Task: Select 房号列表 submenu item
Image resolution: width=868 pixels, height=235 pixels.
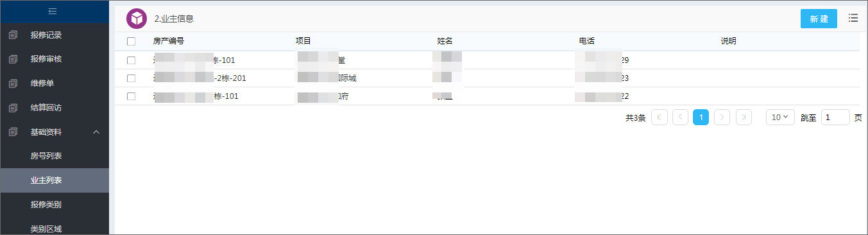Action: point(55,156)
